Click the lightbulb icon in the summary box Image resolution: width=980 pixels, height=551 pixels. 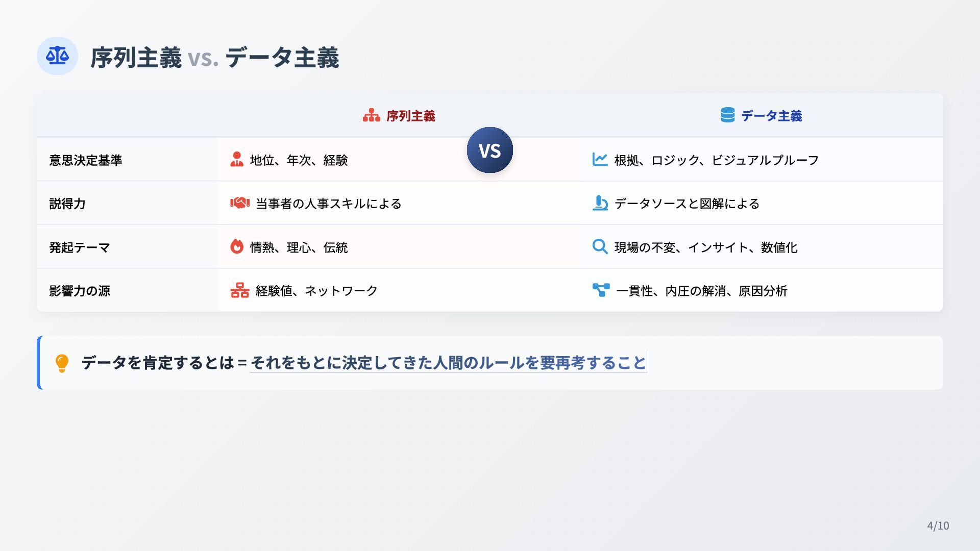click(x=62, y=363)
